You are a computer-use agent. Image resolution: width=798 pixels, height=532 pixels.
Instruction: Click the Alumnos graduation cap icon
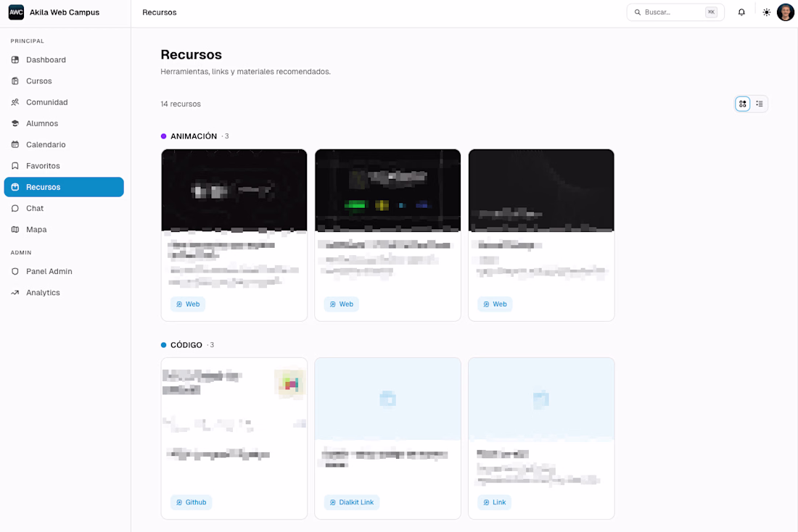click(x=15, y=124)
